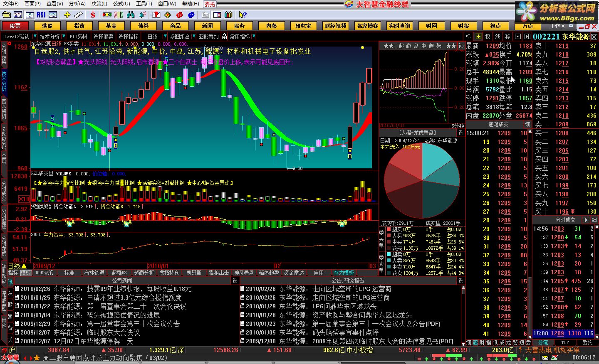Select the 分笔 tab at bottom right

click(x=543, y=342)
